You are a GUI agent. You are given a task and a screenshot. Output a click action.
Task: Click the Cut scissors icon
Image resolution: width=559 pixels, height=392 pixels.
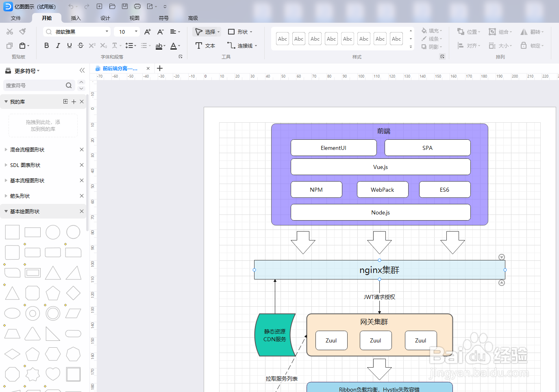10,32
